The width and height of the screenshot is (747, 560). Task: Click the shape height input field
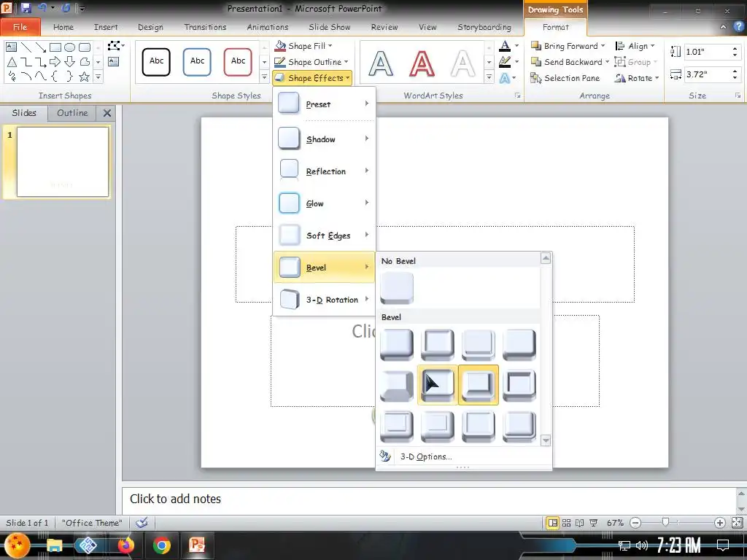707,52
